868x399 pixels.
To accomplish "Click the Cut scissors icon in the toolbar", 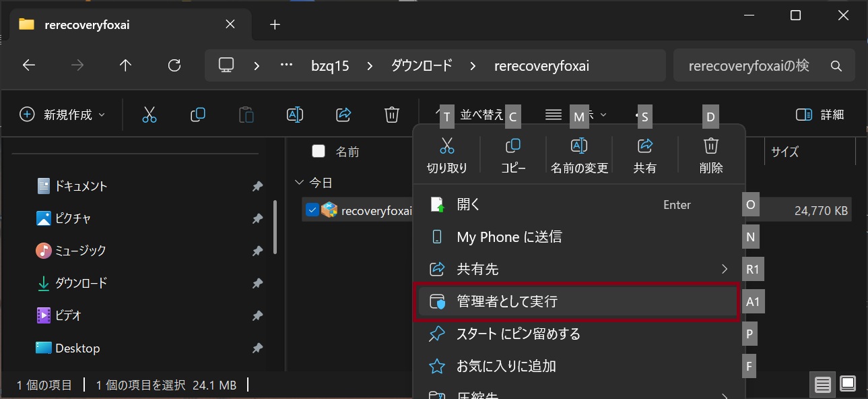I will click(x=149, y=115).
